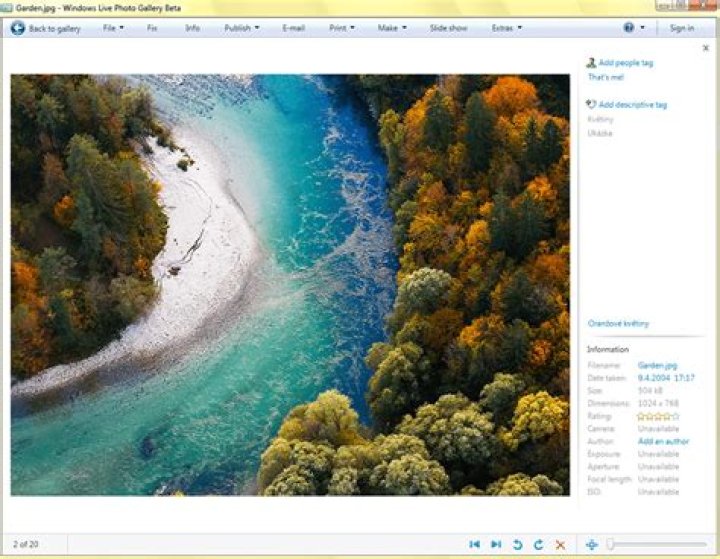Viewport: 720px width, 559px height.
Task: Delete the photo with the red X
Action: click(560, 544)
